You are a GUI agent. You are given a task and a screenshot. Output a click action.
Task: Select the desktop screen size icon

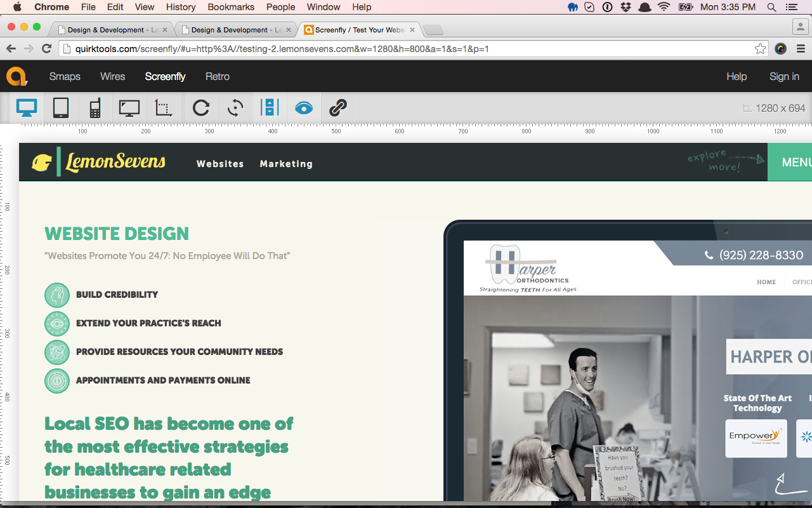25,107
